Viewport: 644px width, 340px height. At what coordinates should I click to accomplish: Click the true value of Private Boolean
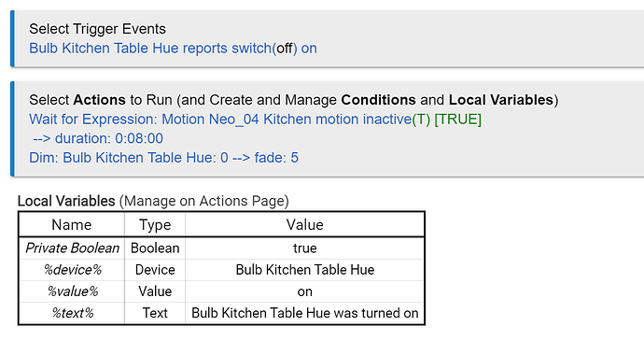305,248
